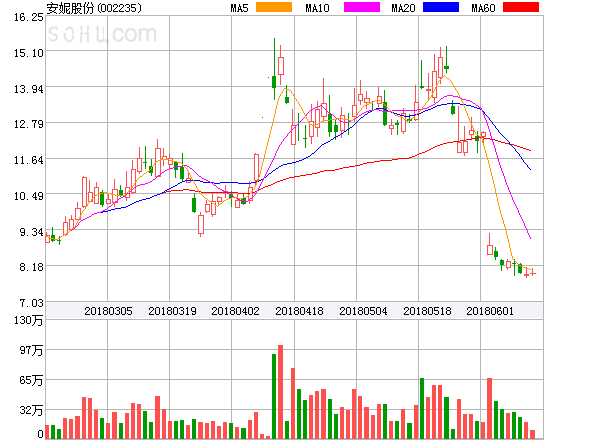The width and height of the screenshot is (600, 440).
Task: Click the 20180601 date label
Action: click(x=490, y=311)
